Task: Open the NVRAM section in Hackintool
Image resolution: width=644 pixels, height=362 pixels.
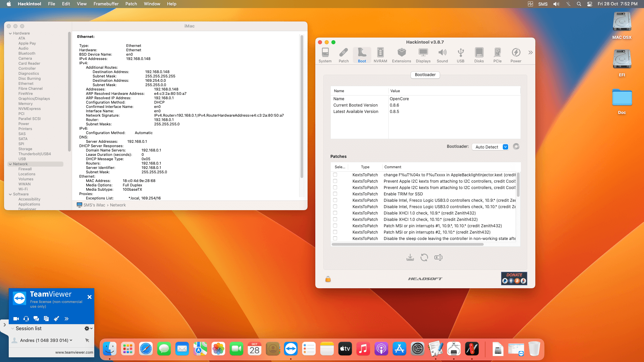Action: [x=380, y=55]
